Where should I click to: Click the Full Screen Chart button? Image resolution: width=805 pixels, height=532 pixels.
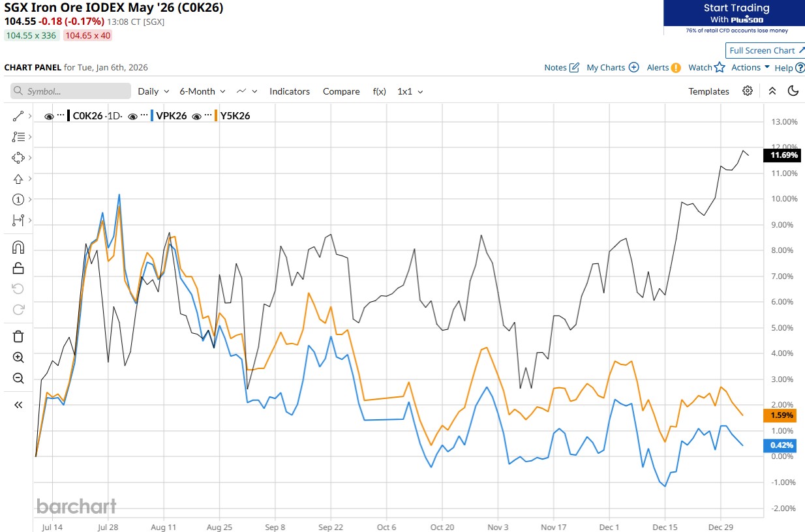765,50
